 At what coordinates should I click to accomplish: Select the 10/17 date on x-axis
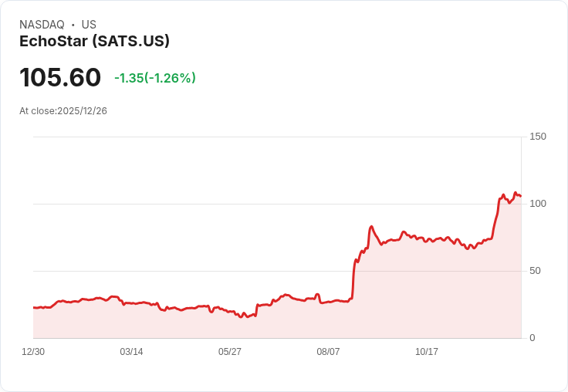pyautogui.click(x=426, y=352)
